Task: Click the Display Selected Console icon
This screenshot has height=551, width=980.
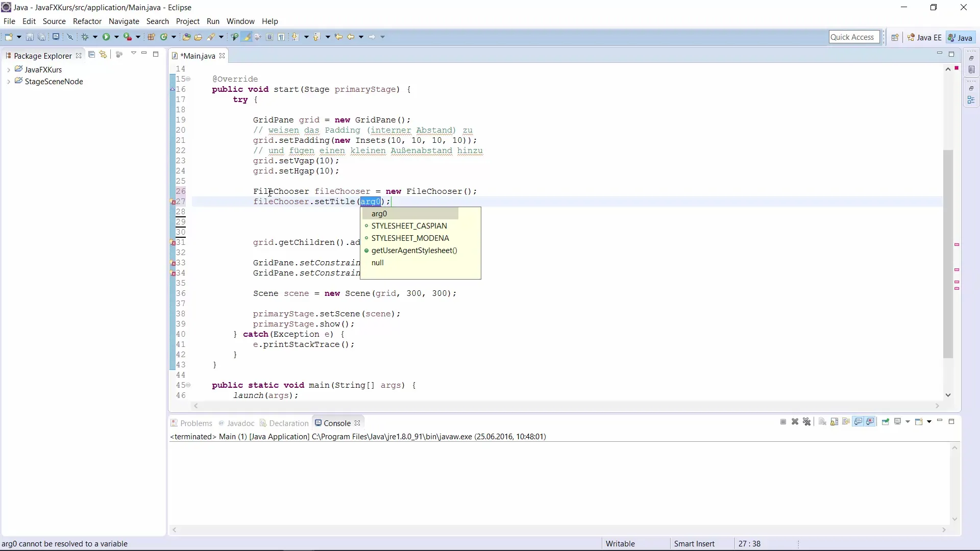Action: (x=898, y=422)
